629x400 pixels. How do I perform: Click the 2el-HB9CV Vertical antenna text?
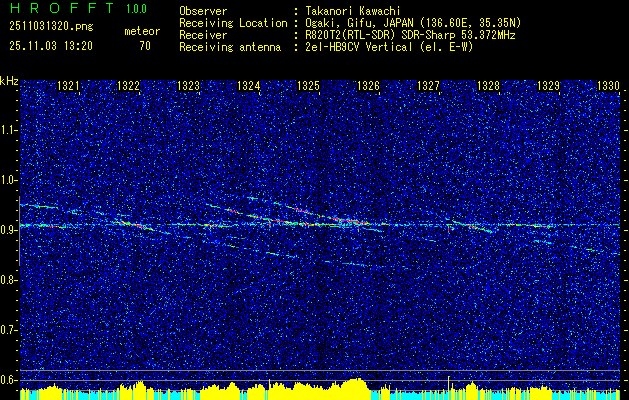(388, 47)
